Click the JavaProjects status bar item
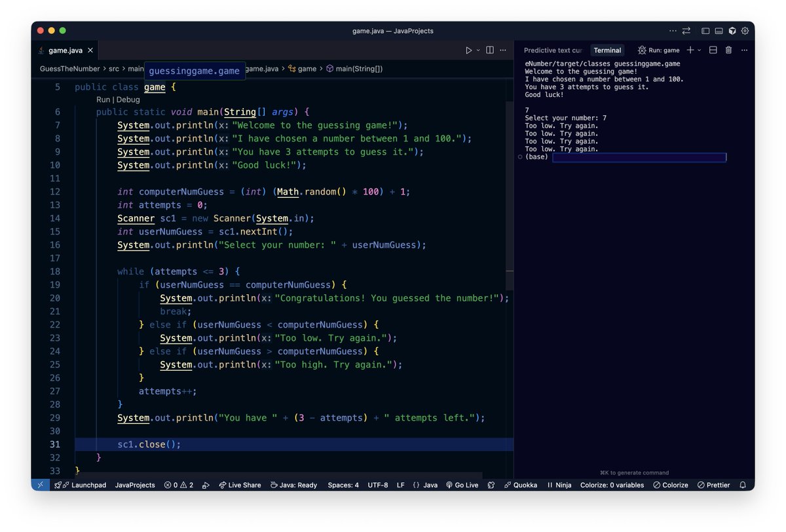This screenshot has width=786, height=532. [x=135, y=485]
